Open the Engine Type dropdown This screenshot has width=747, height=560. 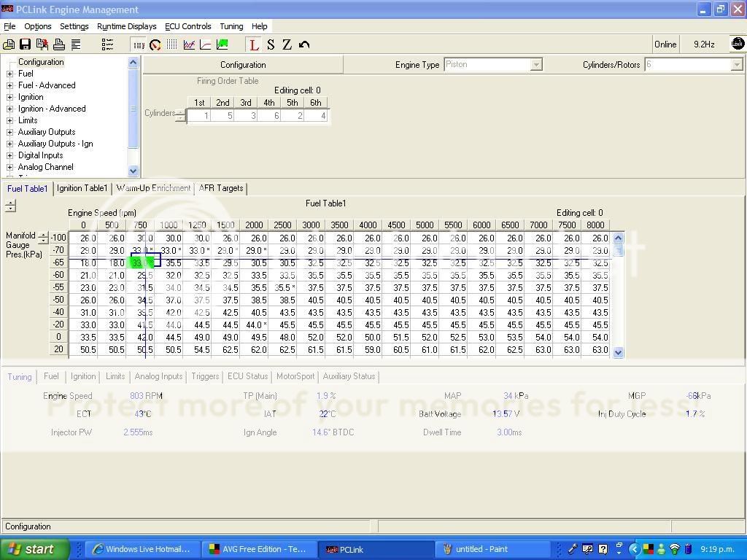pos(536,65)
